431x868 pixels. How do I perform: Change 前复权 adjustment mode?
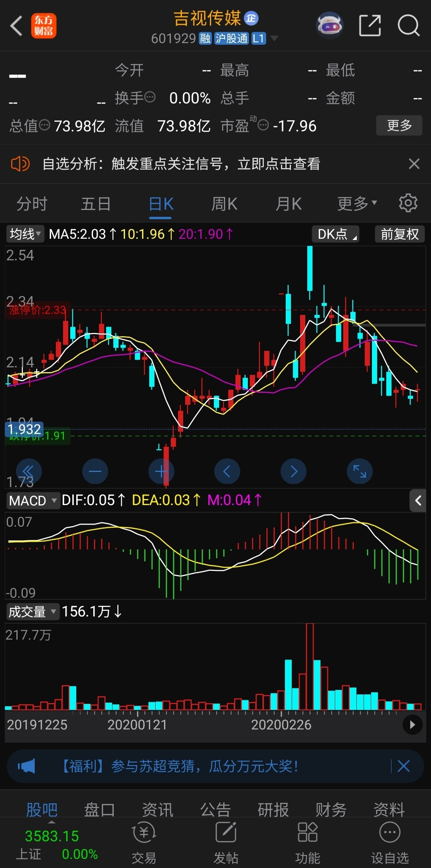tap(399, 234)
